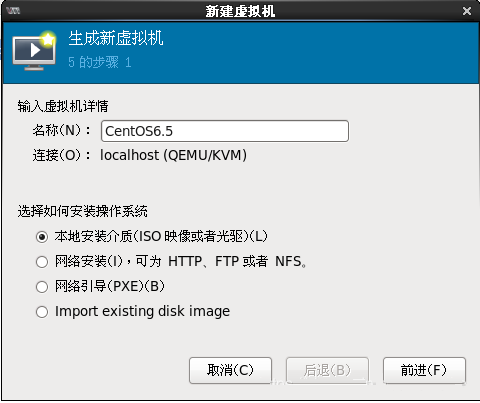Click the monitor play icon in header

(34, 51)
